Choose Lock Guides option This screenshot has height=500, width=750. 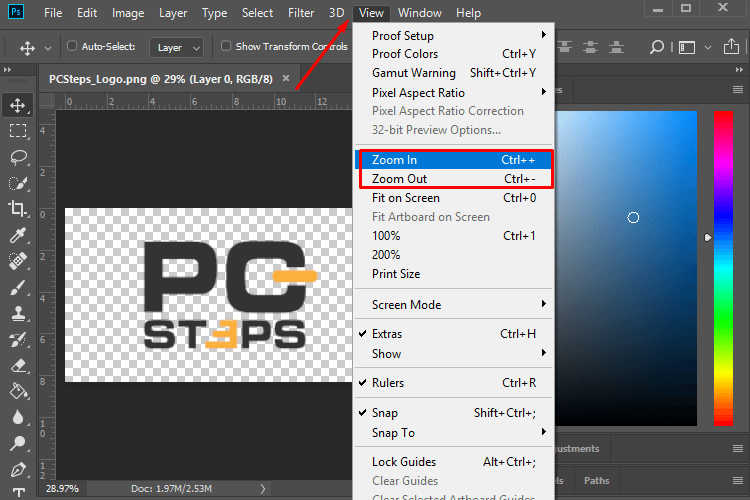point(453,462)
